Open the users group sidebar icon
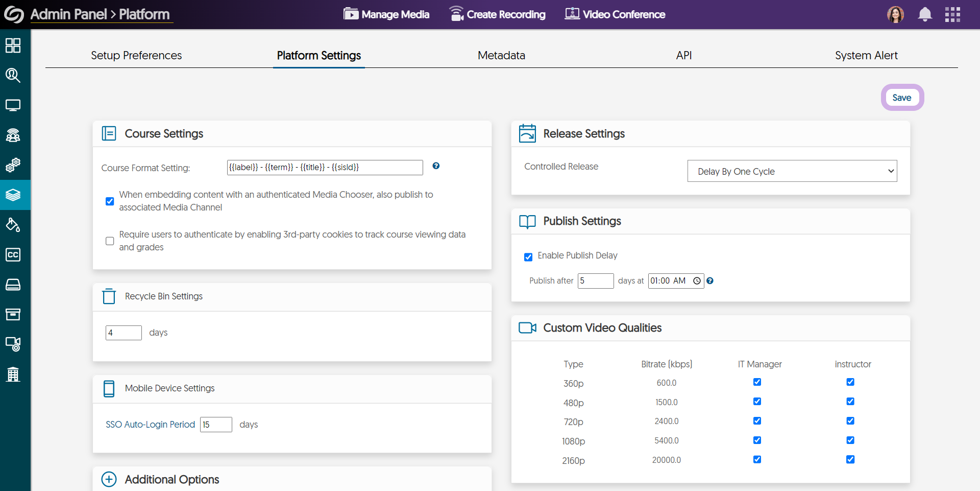980x491 pixels. pyautogui.click(x=13, y=135)
